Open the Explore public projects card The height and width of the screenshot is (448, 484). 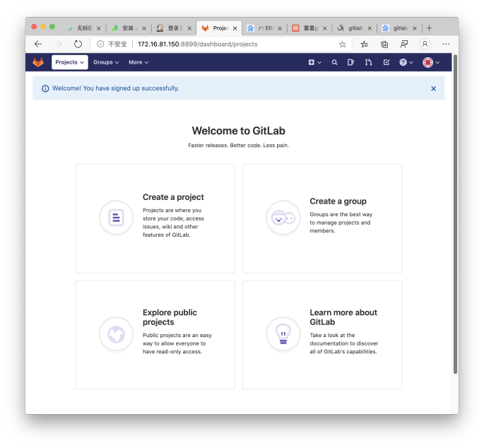click(155, 335)
